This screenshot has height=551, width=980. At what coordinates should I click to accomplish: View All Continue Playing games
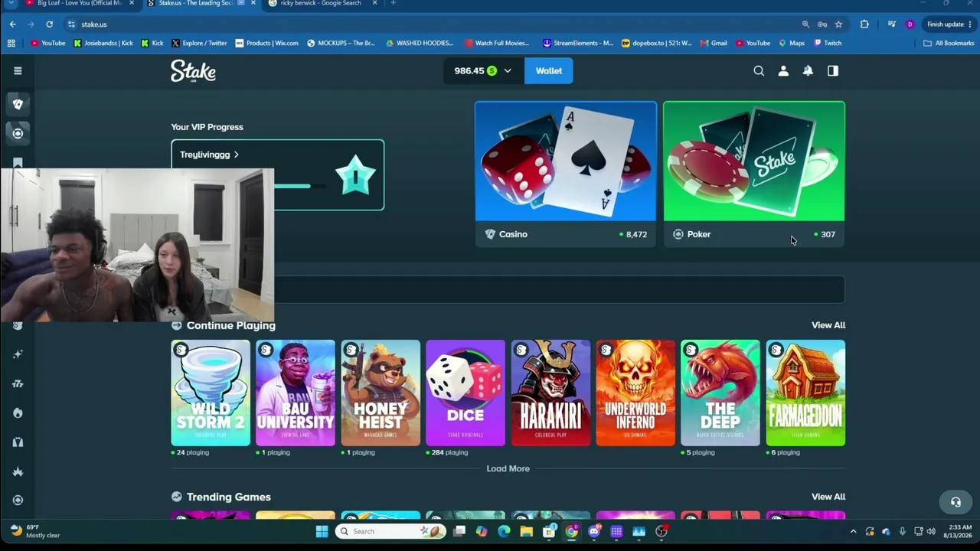(x=828, y=325)
